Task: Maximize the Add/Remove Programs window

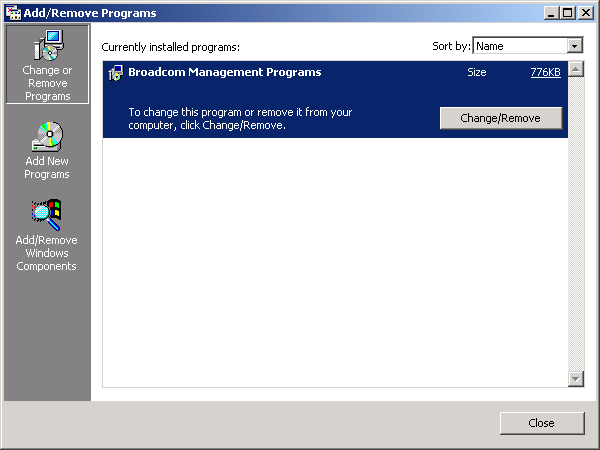Action: point(568,12)
